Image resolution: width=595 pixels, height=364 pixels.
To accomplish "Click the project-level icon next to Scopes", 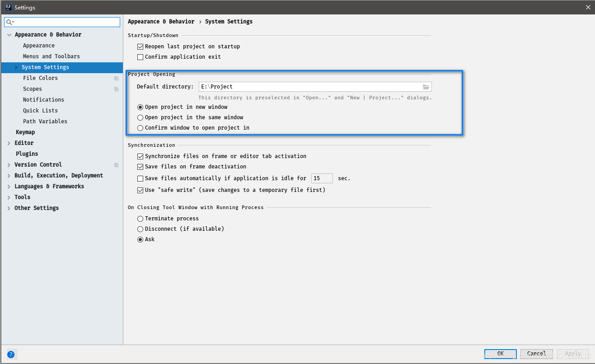I will tap(116, 89).
